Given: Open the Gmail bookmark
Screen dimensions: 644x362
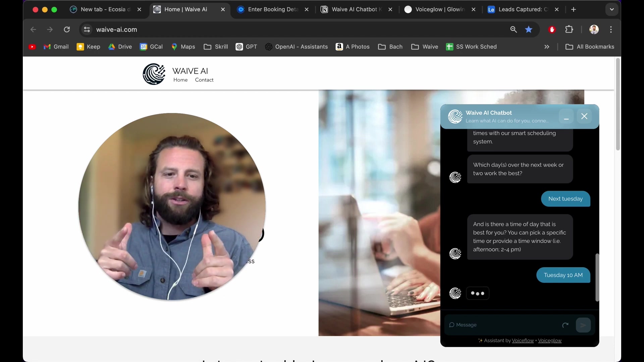Looking at the screenshot, I should (x=56, y=47).
